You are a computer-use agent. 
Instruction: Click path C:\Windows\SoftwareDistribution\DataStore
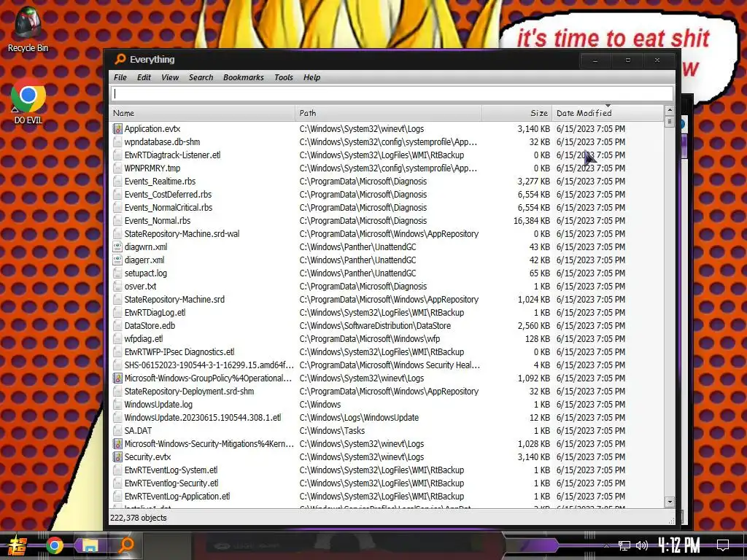tap(375, 326)
